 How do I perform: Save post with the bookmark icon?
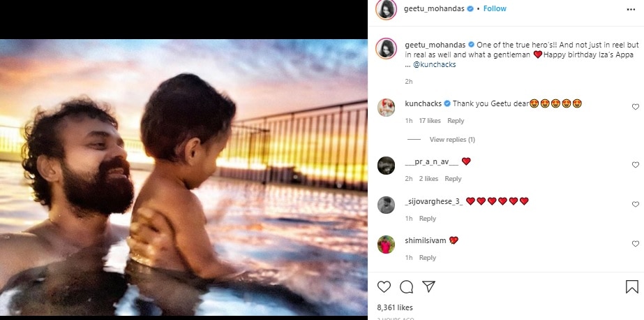tap(631, 286)
